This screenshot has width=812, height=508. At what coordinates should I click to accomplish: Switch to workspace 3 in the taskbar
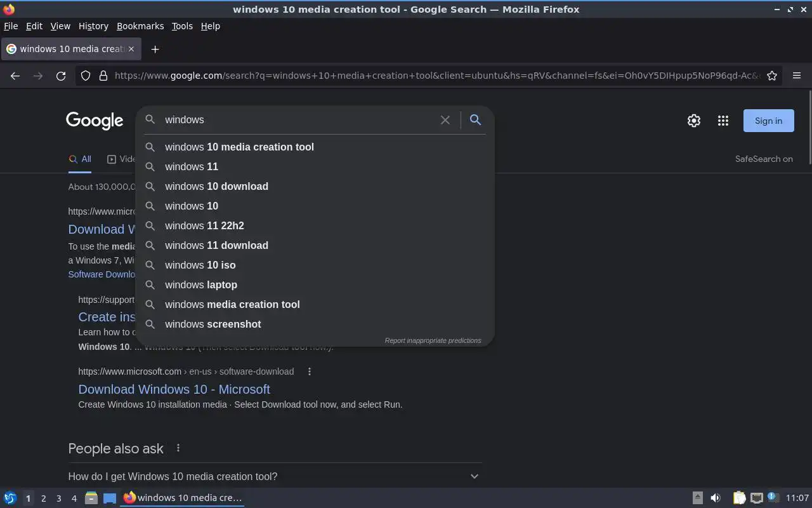tap(58, 498)
